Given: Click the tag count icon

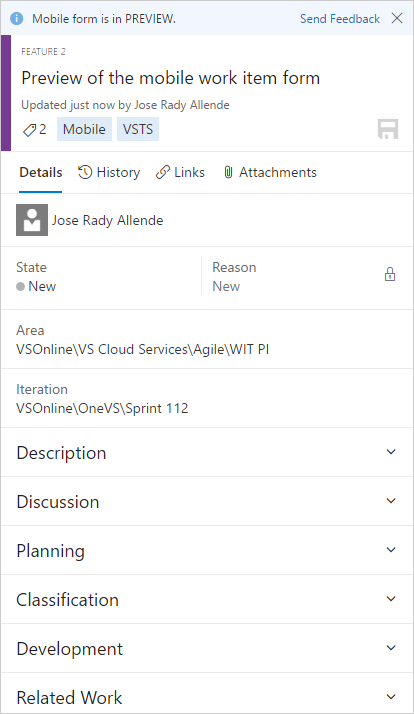Looking at the screenshot, I should click(x=29, y=130).
